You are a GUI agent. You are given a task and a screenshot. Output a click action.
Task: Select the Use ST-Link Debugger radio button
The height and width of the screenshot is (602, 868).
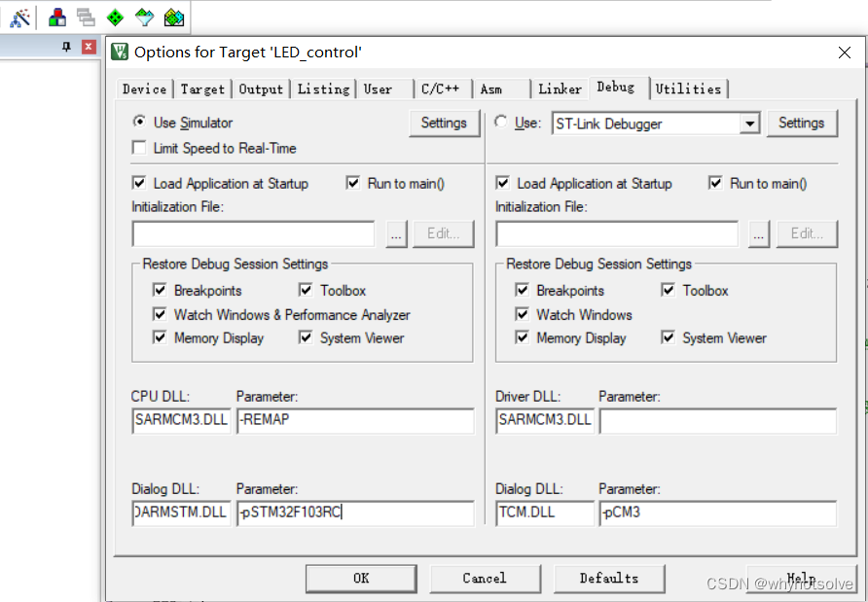[501, 122]
